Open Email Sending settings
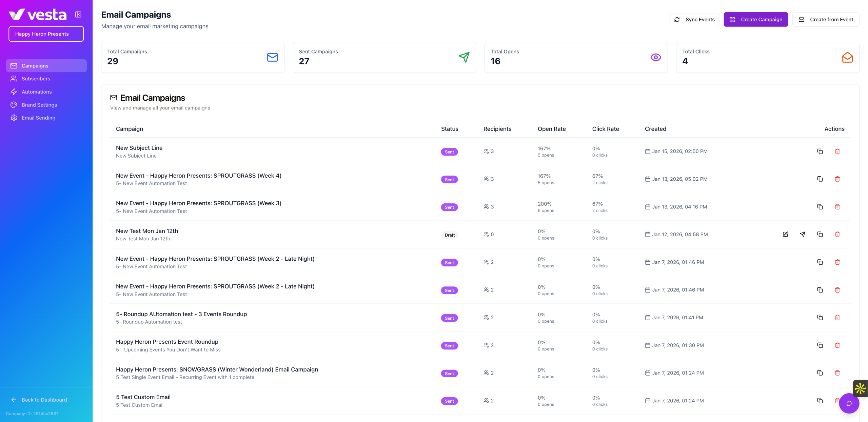The height and width of the screenshot is (422, 868). 38,118
